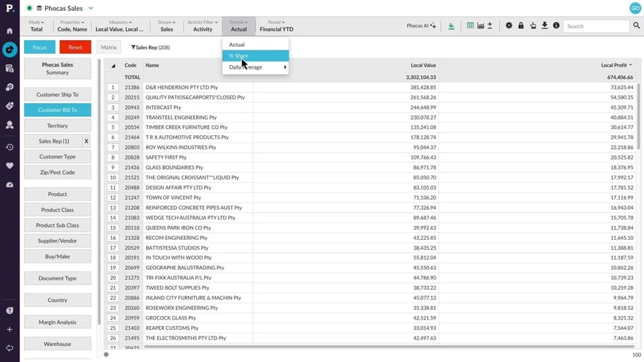Expand the Daily Average submenu
The width and height of the screenshot is (644, 362).
click(255, 67)
